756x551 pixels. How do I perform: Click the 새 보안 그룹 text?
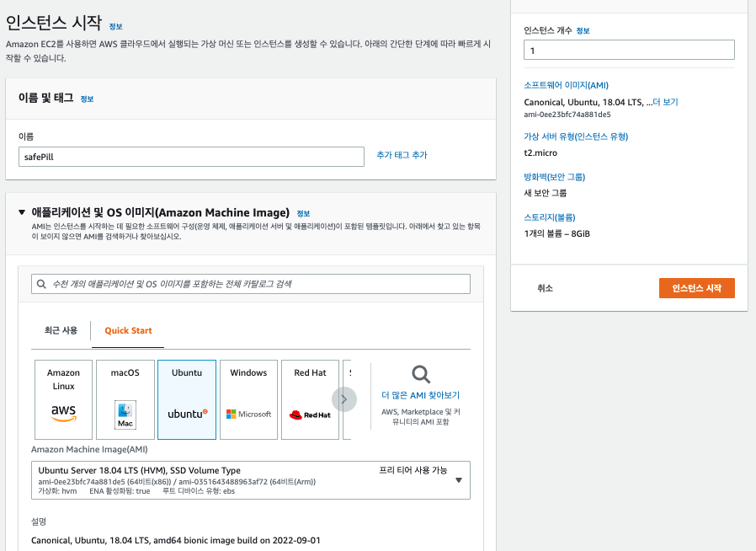[546, 193]
